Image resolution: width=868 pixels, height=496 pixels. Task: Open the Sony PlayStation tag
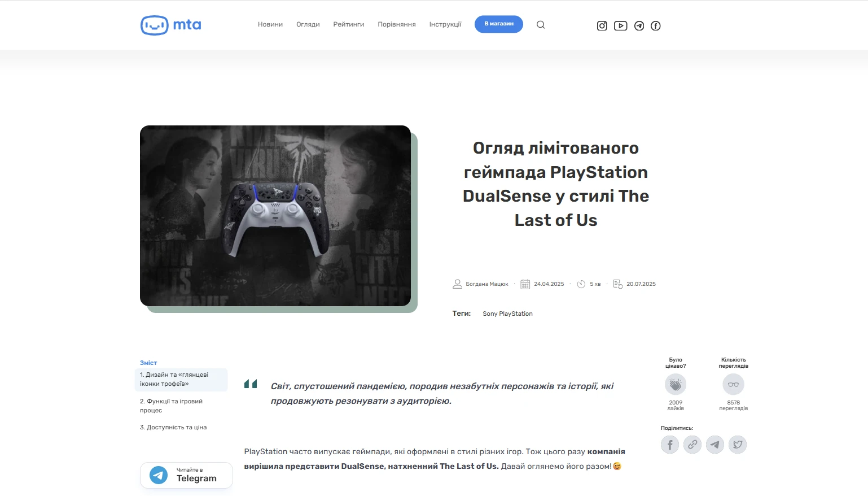pos(508,314)
